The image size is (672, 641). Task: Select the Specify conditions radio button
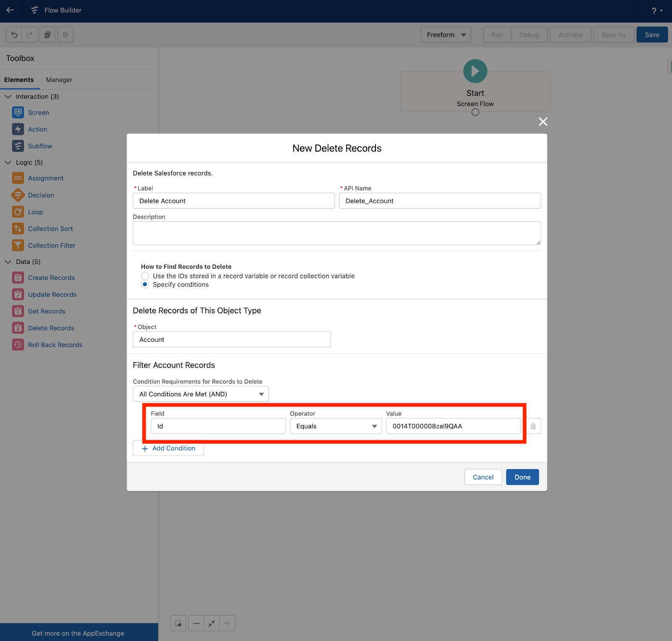pos(145,284)
